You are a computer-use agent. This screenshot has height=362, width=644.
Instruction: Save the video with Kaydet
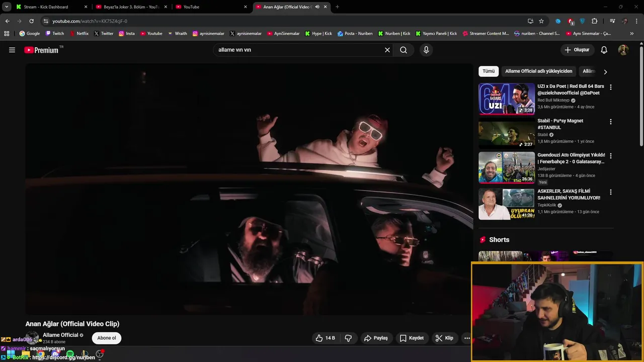point(412,338)
